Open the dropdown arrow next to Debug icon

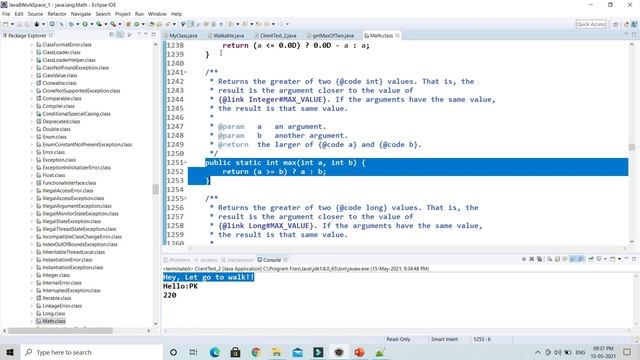[77, 24]
